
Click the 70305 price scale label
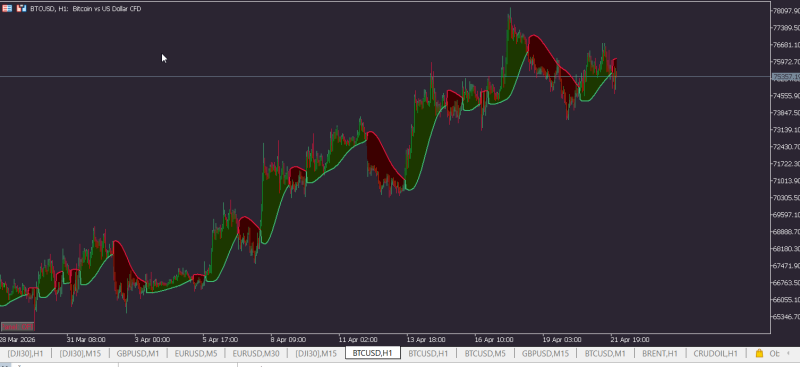coord(786,198)
